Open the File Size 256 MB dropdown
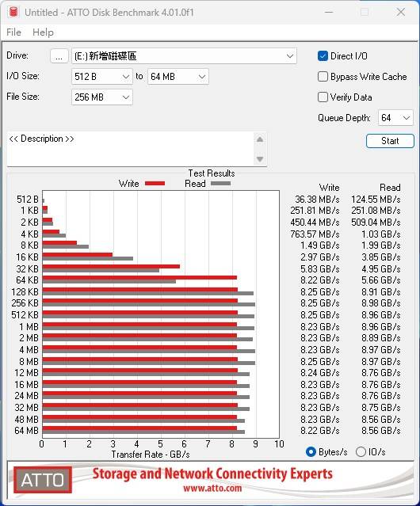Viewport: 420px width, 506px height. click(102, 97)
